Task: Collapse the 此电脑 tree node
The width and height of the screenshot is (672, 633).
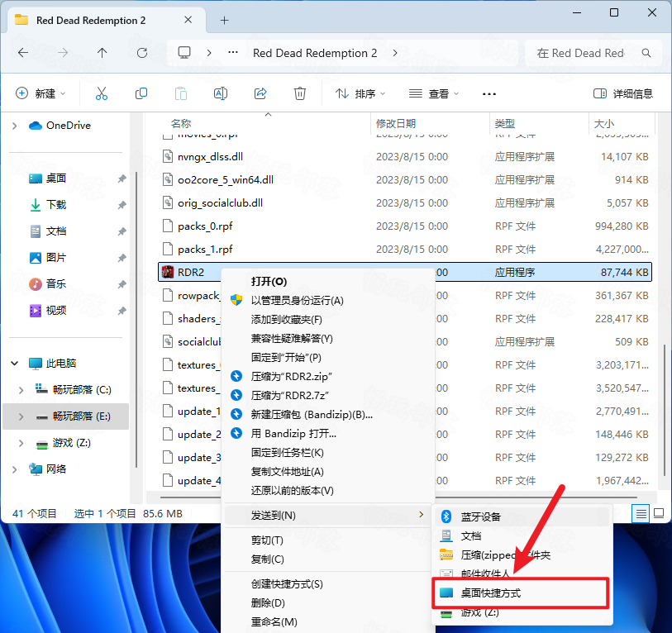Action: coord(15,364)
